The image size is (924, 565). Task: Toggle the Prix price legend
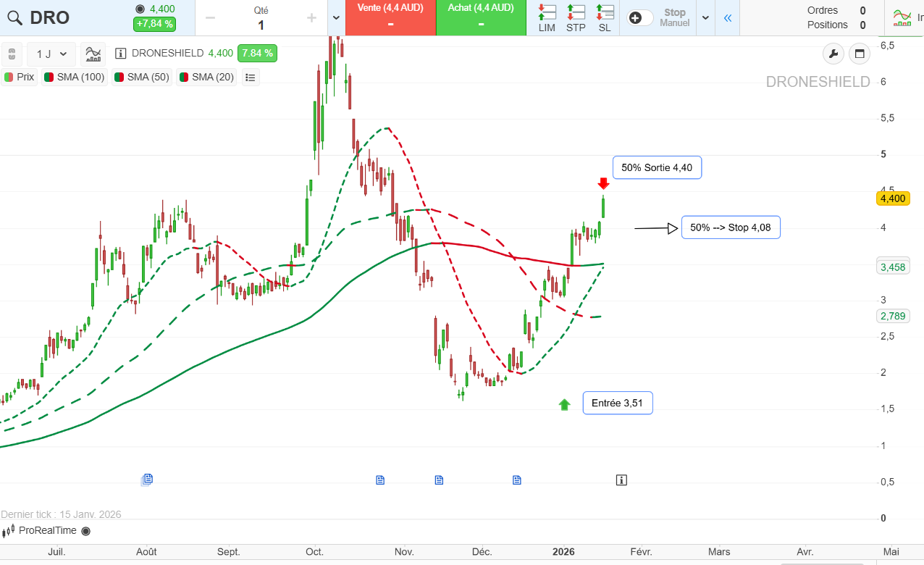(20, 77)
